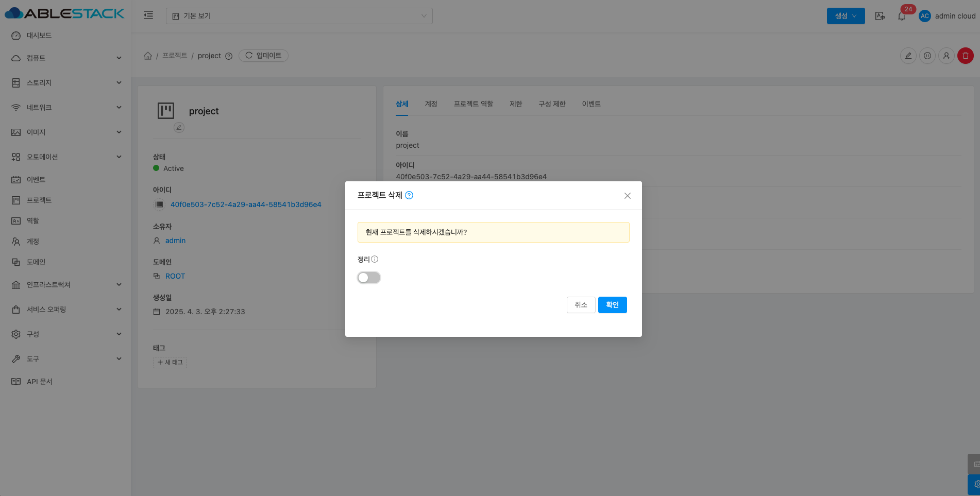The height and width of the screenshot is (496, 980).
Task: Collapse sidebar with the menu fold icon
Action: [x=148, y=15]
